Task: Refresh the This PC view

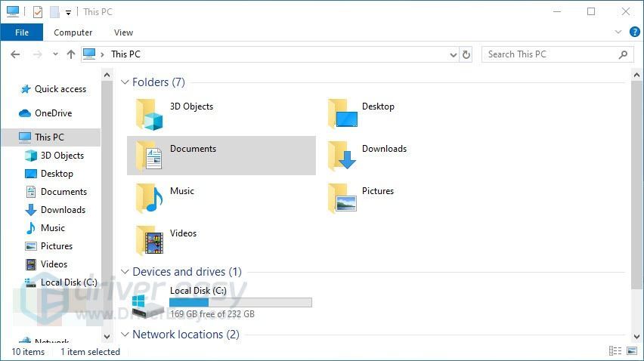Action: point(466,54)
